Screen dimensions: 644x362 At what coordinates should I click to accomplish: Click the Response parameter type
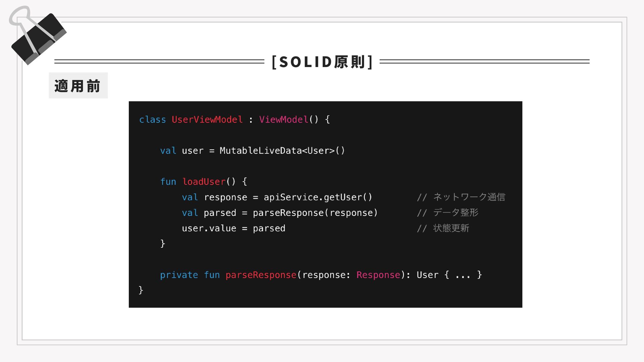click(378, 275)
